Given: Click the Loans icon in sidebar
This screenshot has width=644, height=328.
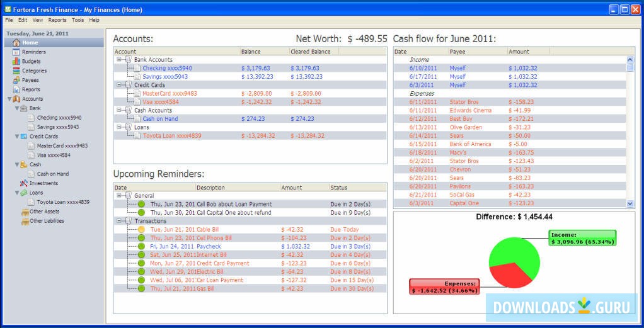Looking at the screenshot, I should 24,193.
